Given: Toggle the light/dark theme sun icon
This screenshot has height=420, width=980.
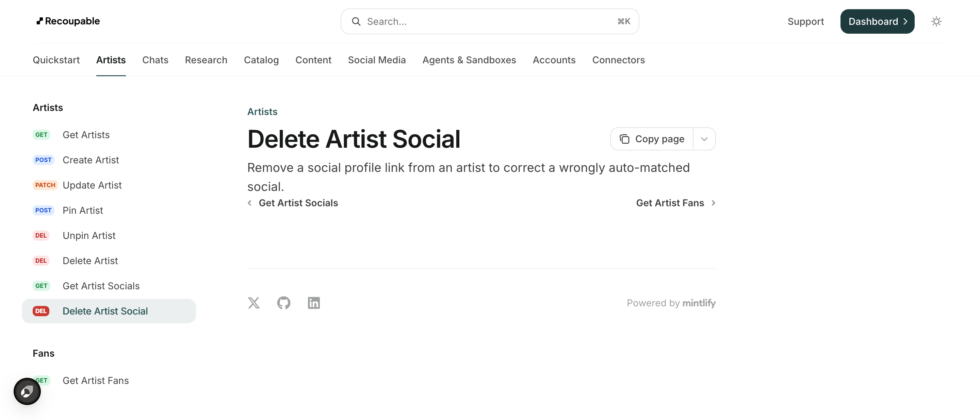Looking at the screenshot, I should [x=936, y=21].
